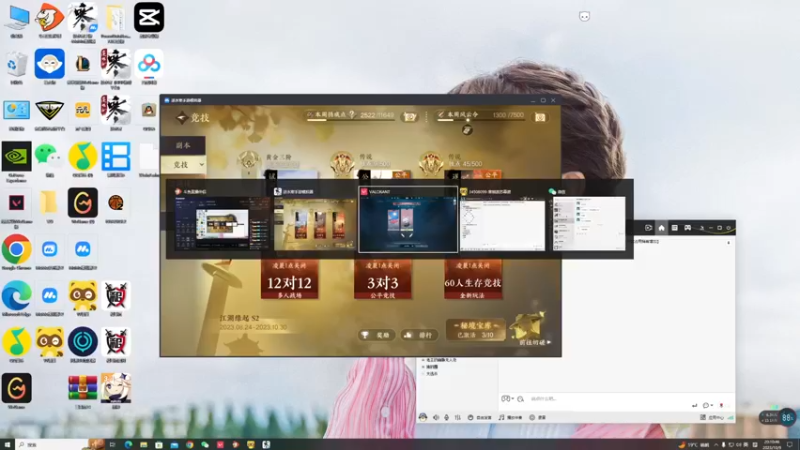The image size is (800, 450).
Task: Open the blue tile-grid desktop icon
Action: click(116, 157)
